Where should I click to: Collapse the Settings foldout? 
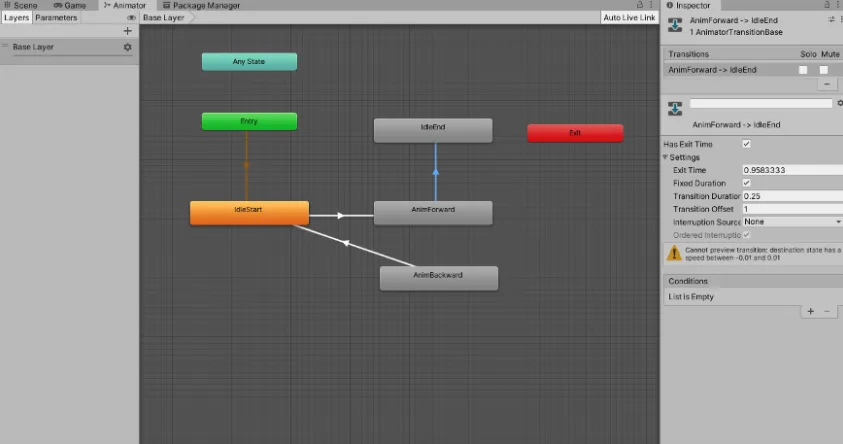(665, 157)
